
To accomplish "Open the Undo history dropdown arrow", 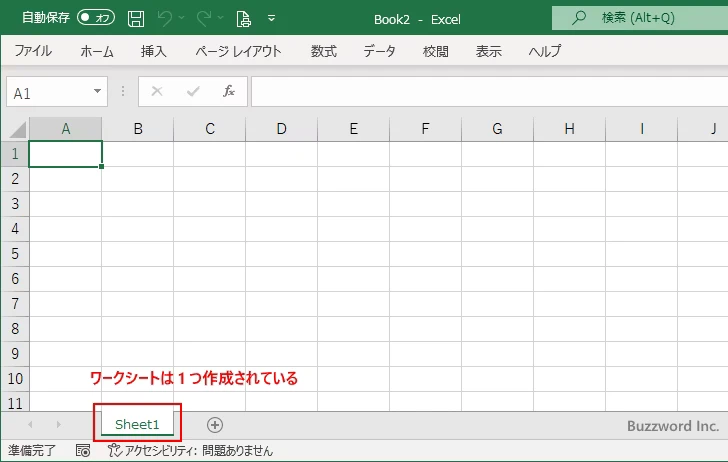I will point(182,18).
